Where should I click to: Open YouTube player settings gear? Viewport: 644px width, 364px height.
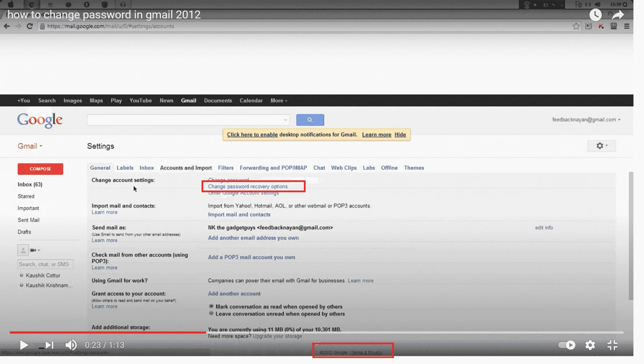tap(590, 345)
